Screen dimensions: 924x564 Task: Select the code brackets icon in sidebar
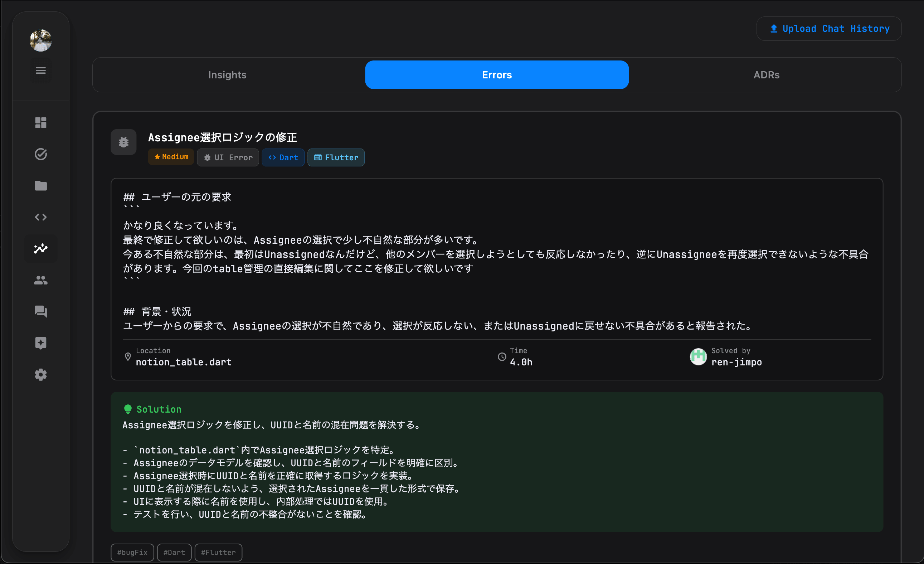pos(40,217)
